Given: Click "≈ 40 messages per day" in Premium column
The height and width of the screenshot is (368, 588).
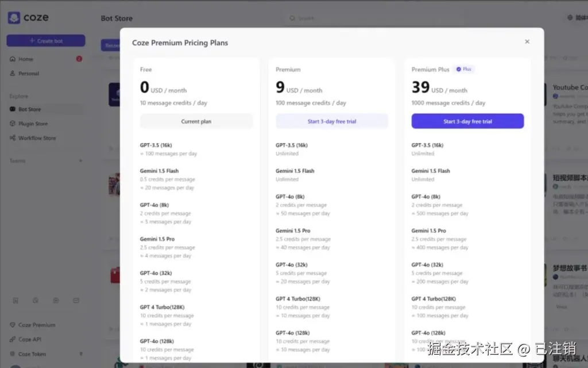Looking at the screenshot, I should (303, 247).
